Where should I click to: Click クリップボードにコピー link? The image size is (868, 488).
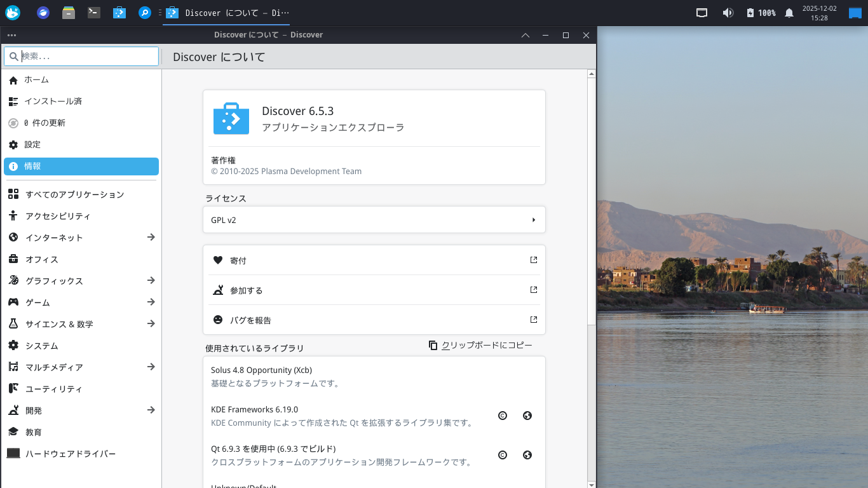[x=485, y=345]
